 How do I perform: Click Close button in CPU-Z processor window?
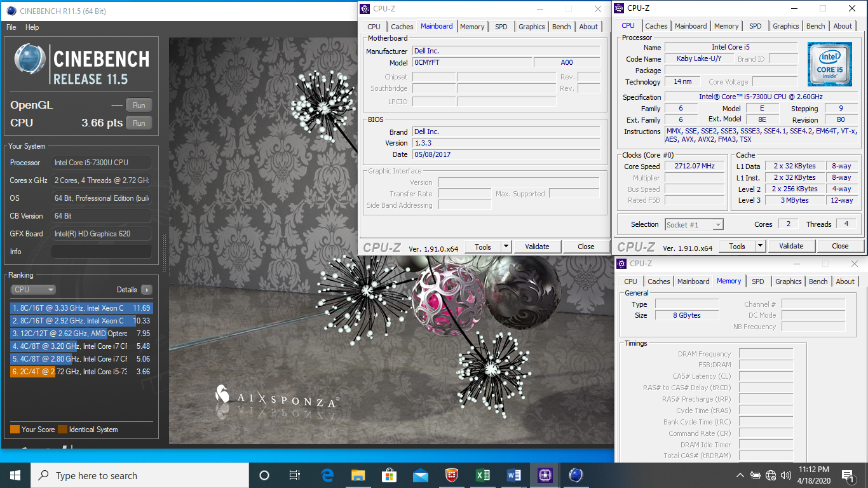coord(840,246)
